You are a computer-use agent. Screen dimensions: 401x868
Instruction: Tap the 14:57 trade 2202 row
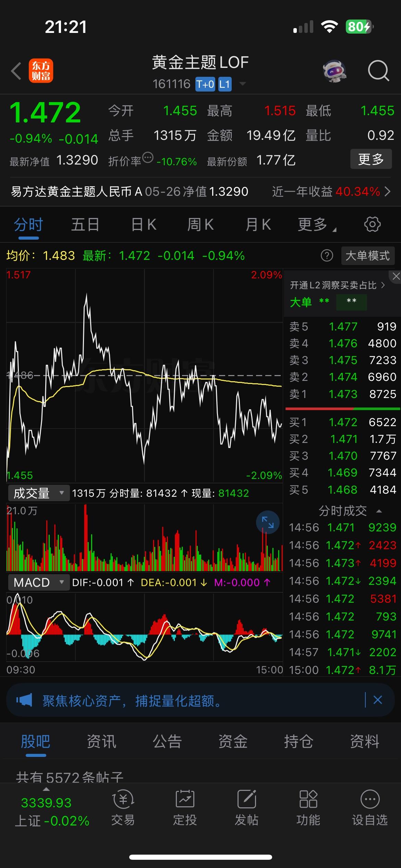(343, 652)
